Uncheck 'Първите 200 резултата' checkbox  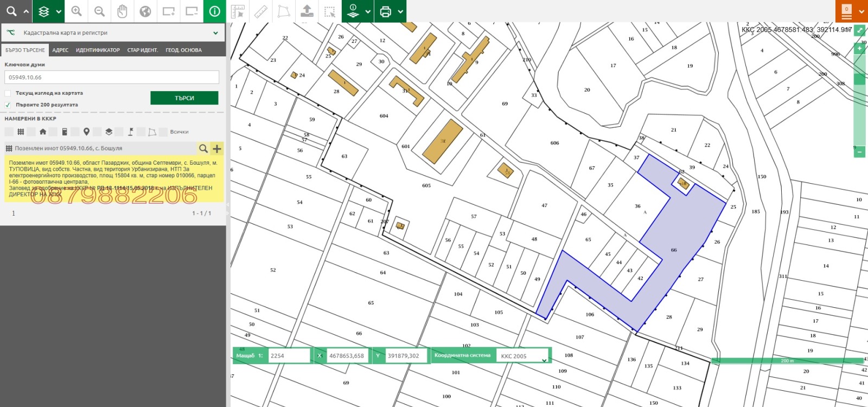pyautogui.click(x=8, y=105)
